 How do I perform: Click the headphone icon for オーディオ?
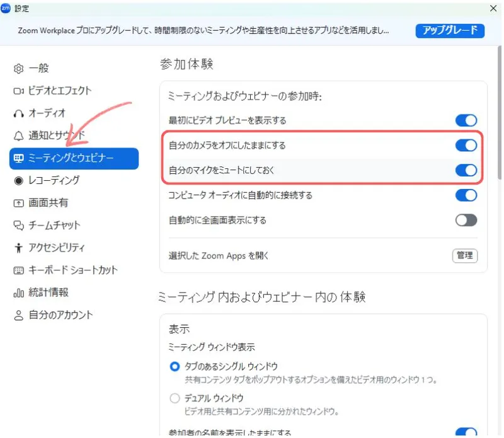point(18,113)
